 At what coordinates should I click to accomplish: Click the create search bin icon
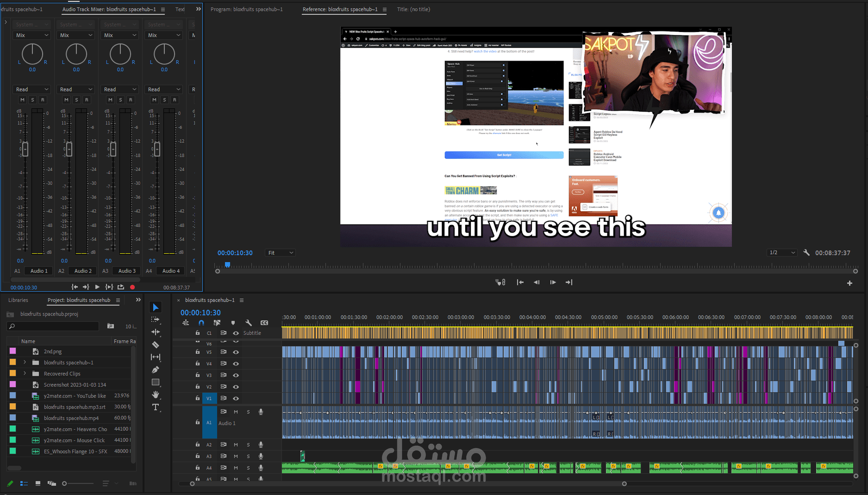click(110, 326)
